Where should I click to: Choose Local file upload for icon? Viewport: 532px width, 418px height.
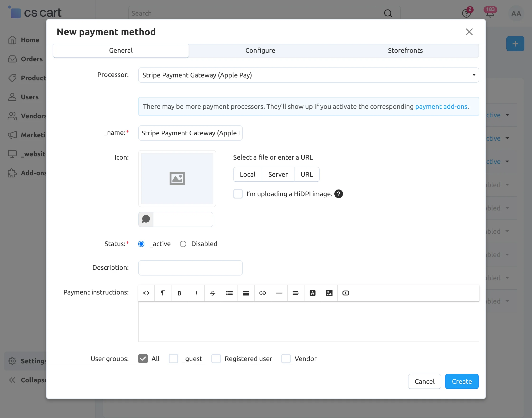click(248, 175)
